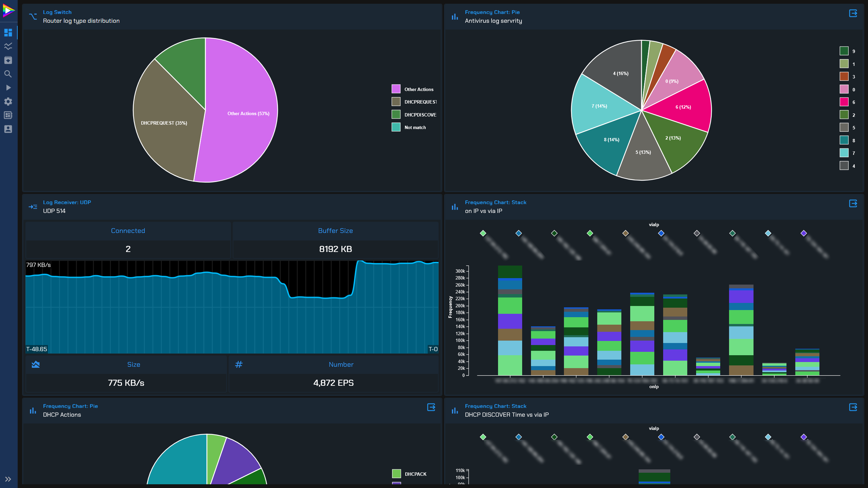Open the archive download sidebar icon
Image resolution: width=868 pixels, height=488 pixels.
click(x=8, y=60)
